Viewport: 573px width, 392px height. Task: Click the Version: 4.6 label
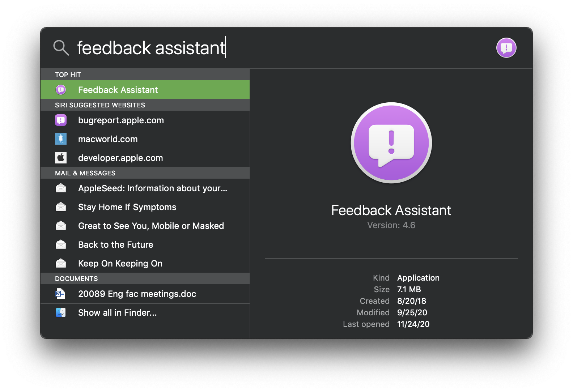tap(391, 225)
